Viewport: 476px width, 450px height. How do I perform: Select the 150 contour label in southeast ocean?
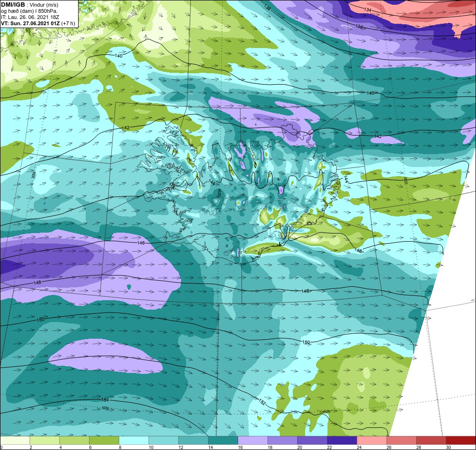tap(306, 342)
